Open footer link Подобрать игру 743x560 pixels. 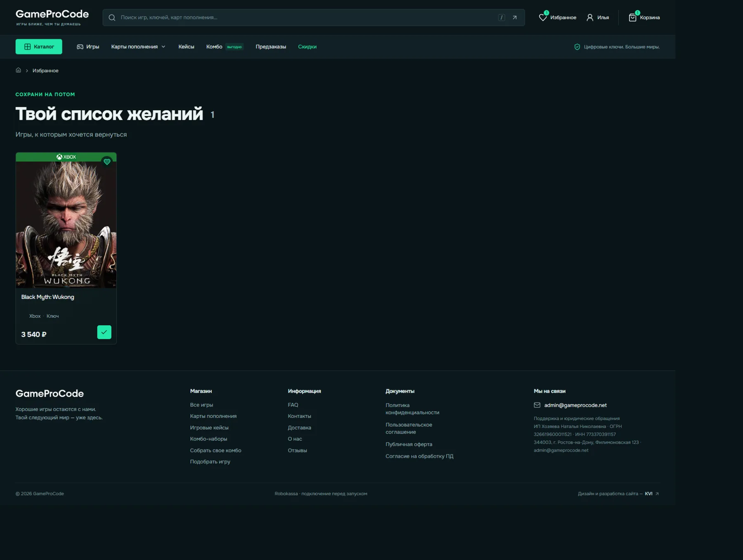210,461
